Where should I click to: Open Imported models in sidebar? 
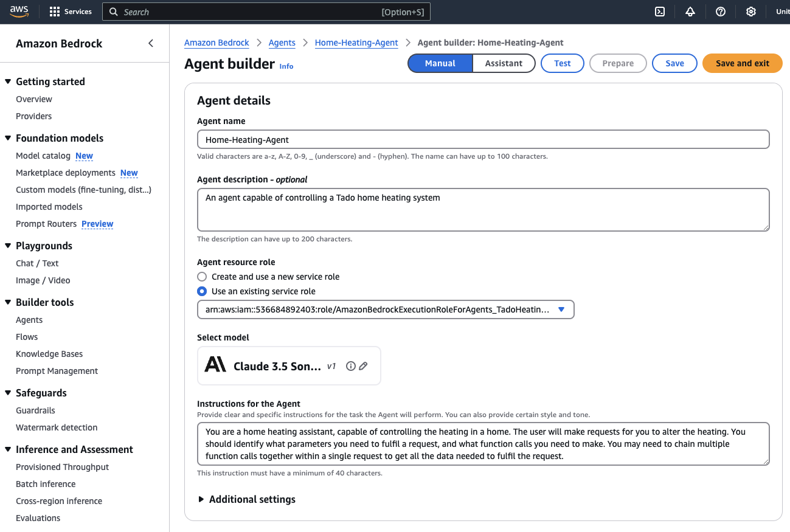pos(49,207)
